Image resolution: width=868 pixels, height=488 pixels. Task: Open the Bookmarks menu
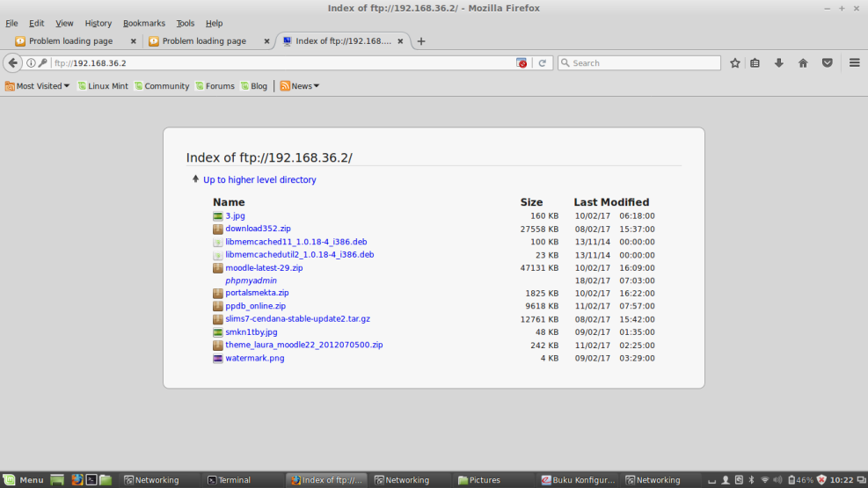[x=144, y=23]
